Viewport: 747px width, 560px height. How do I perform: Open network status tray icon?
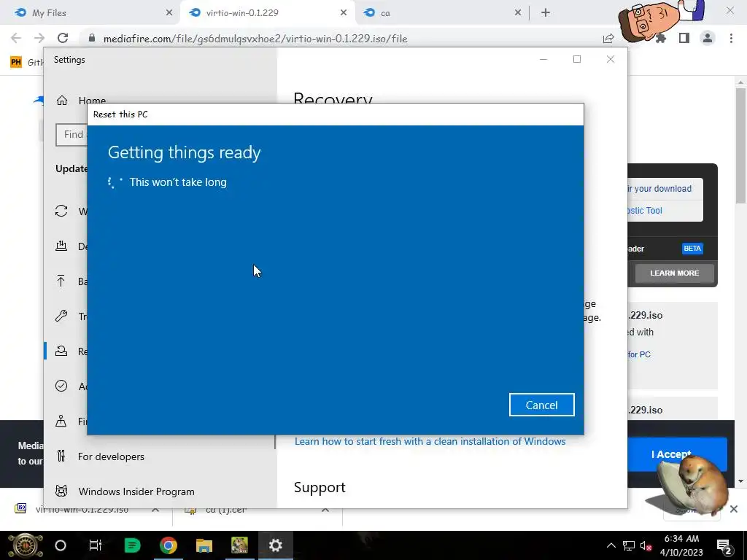[x=629, y=545]
